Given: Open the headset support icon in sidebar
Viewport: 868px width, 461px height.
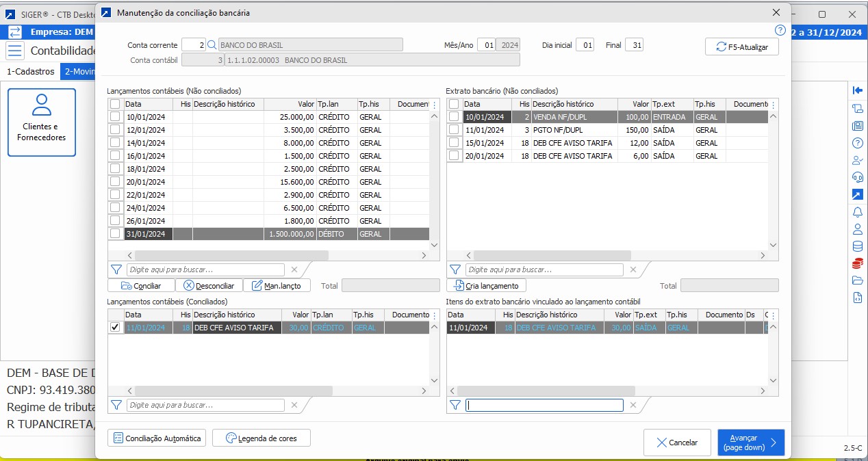Looking at the screenshot, I should [857, 177].
